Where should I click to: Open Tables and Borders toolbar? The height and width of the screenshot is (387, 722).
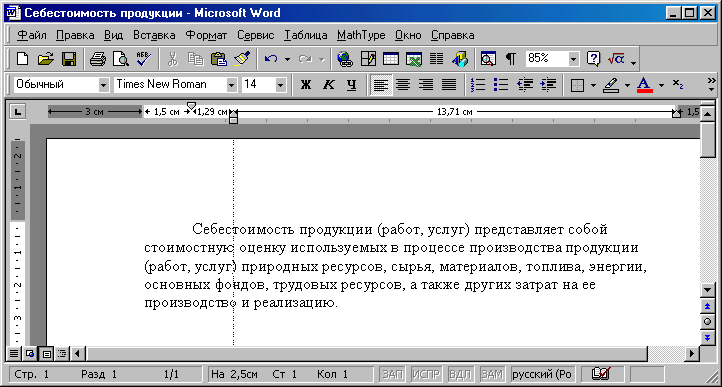pos(368,59)
